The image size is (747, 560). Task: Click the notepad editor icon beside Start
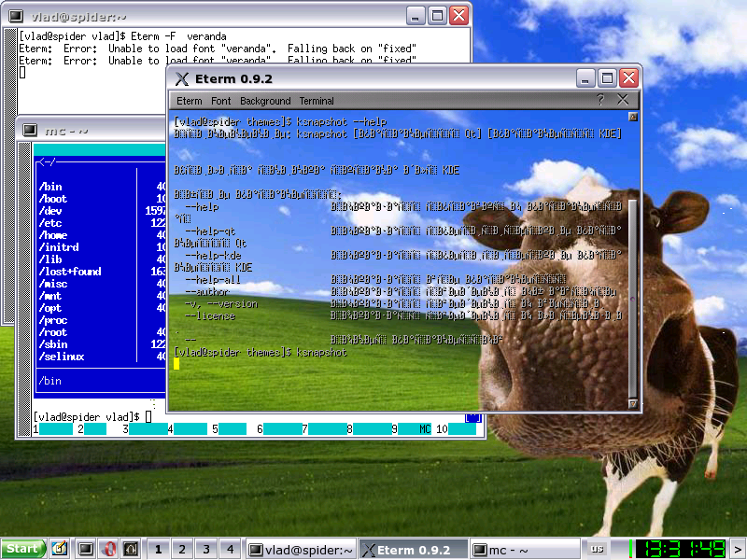59,549
